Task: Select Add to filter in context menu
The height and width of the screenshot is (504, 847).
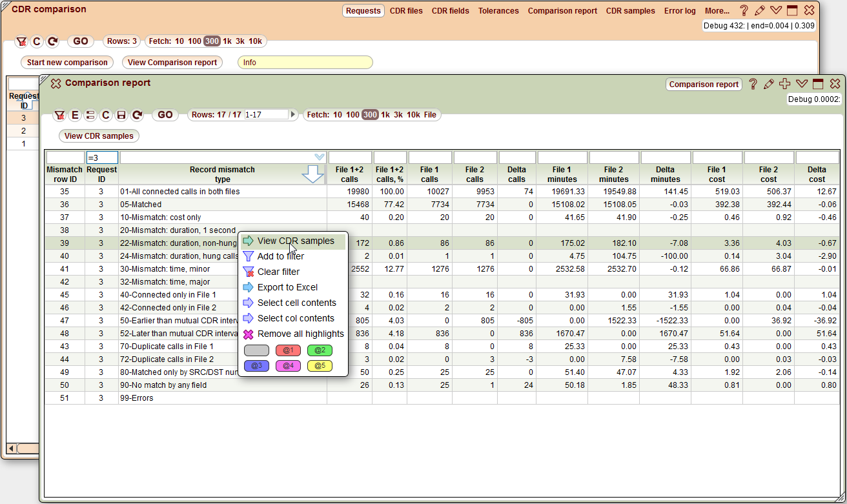Action: click(x=281, y=256)
